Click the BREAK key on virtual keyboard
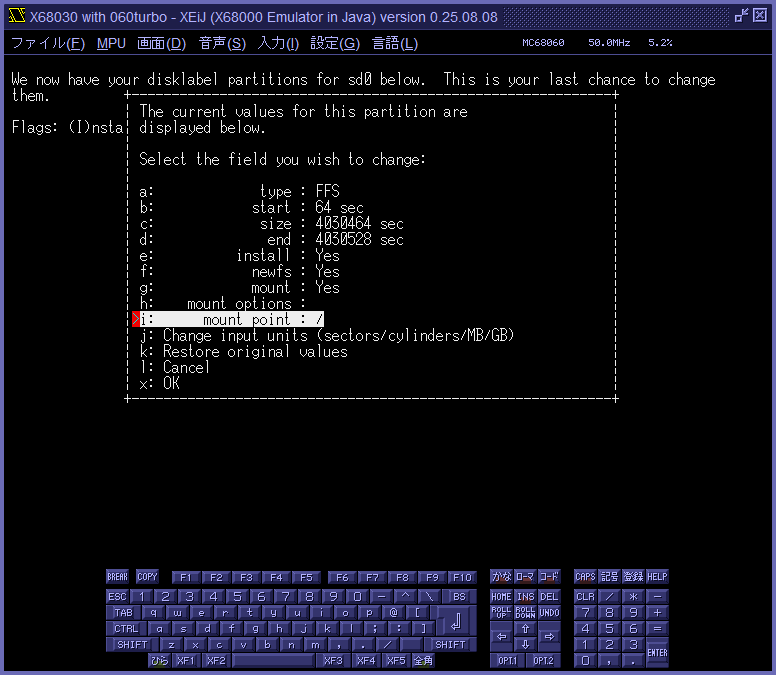Screen dimensions: 776x675 (117, 577)
